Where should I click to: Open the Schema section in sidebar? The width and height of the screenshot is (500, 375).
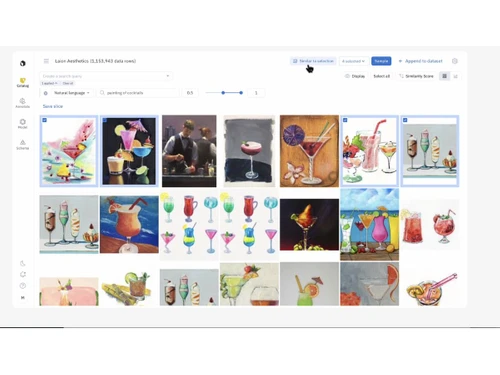click(x=23, y=145)
